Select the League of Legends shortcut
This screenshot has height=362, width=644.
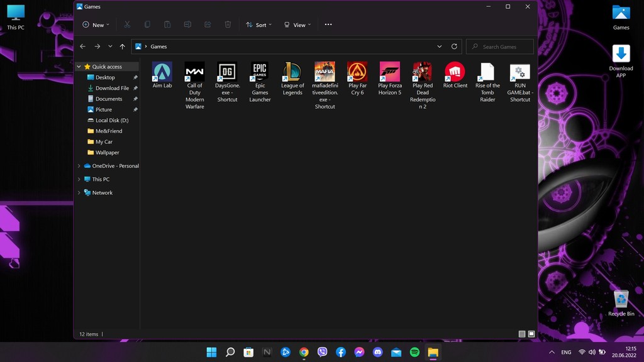coord(292,79)
